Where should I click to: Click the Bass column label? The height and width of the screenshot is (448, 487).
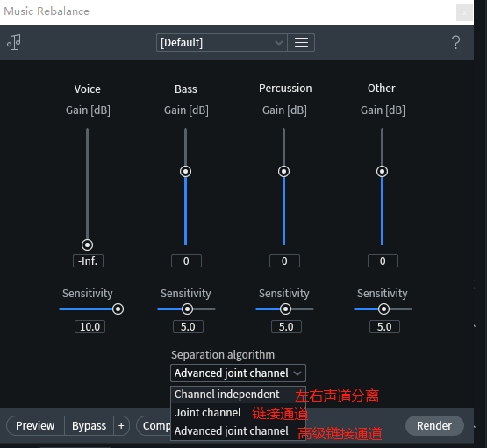(186, 89)
